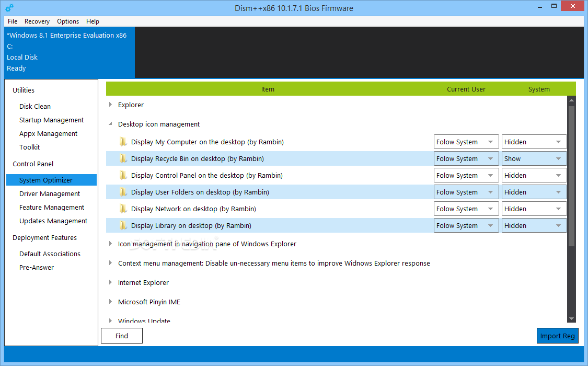This screenshot has height=366, width=588.
Task: Click folder icon beside Display Recycle Bin
Action: point(123,158)
